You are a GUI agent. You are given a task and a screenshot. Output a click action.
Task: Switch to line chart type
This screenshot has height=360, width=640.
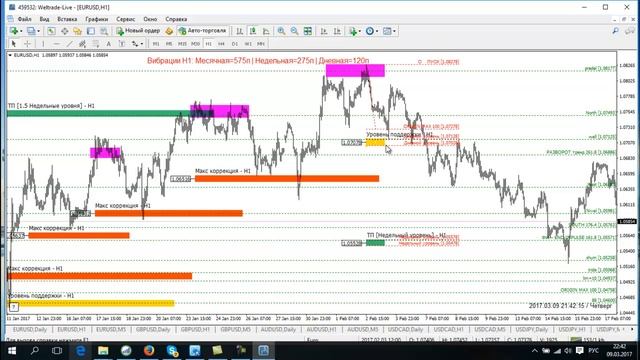click(266, 31)
